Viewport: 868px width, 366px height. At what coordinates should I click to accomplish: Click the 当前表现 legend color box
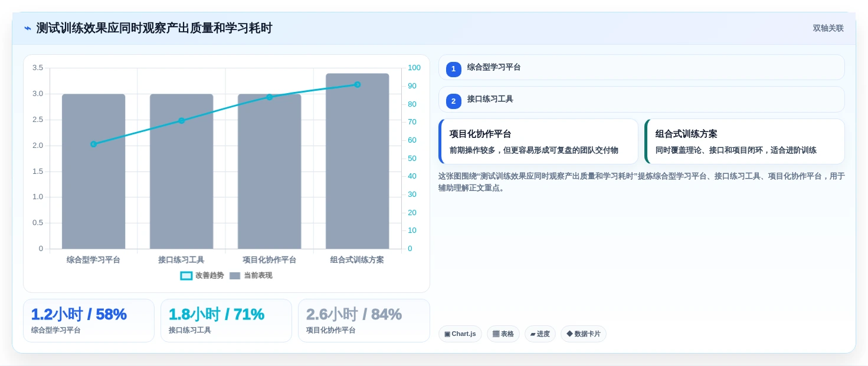235,276
